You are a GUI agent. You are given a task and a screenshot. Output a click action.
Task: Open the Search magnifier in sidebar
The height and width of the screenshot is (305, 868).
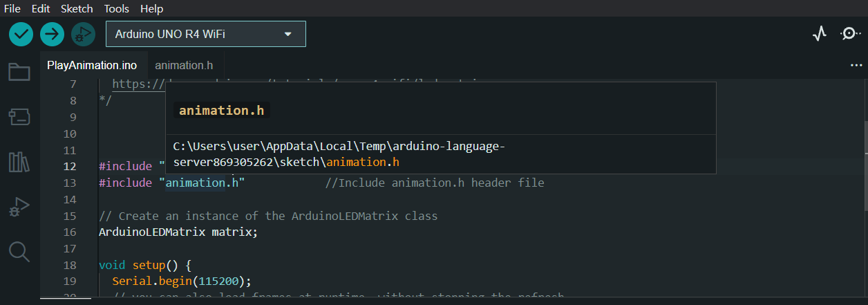tap(19, 252)
